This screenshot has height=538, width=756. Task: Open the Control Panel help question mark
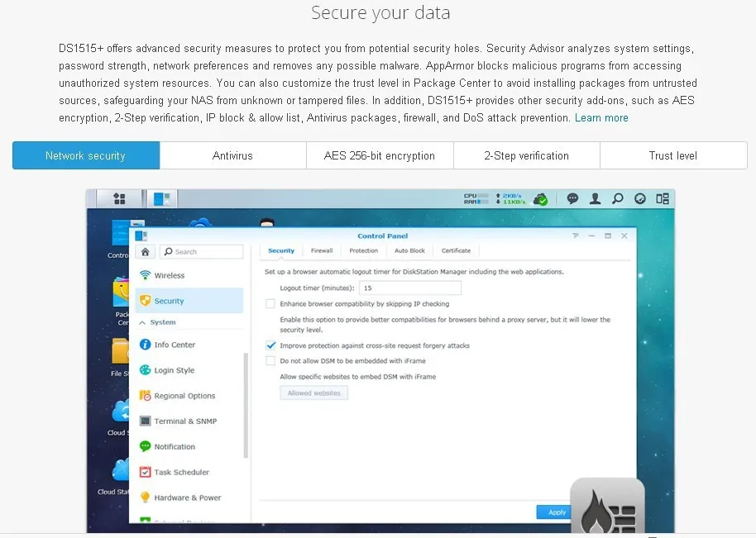575,236
